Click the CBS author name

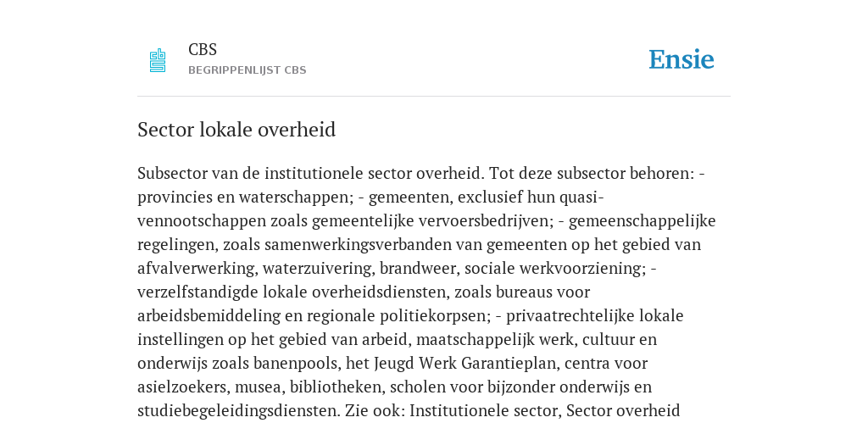point(203,50)
